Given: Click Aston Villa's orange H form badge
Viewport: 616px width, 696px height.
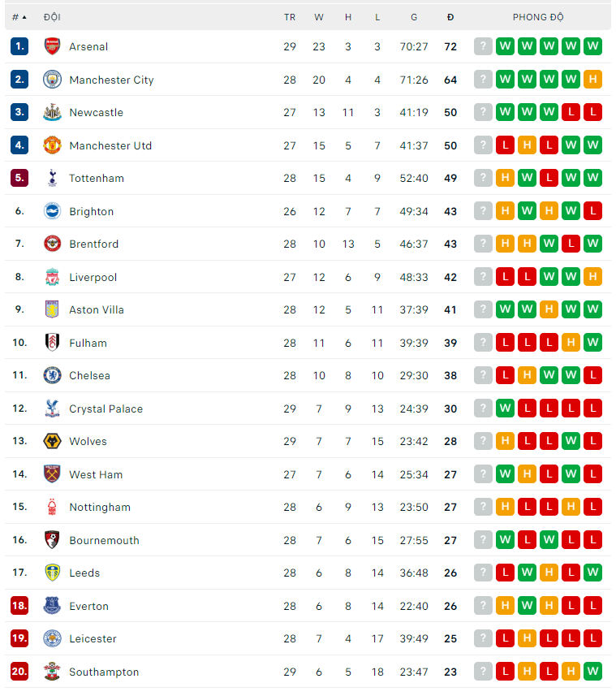Looking at the screenshot, I should 549,309.
